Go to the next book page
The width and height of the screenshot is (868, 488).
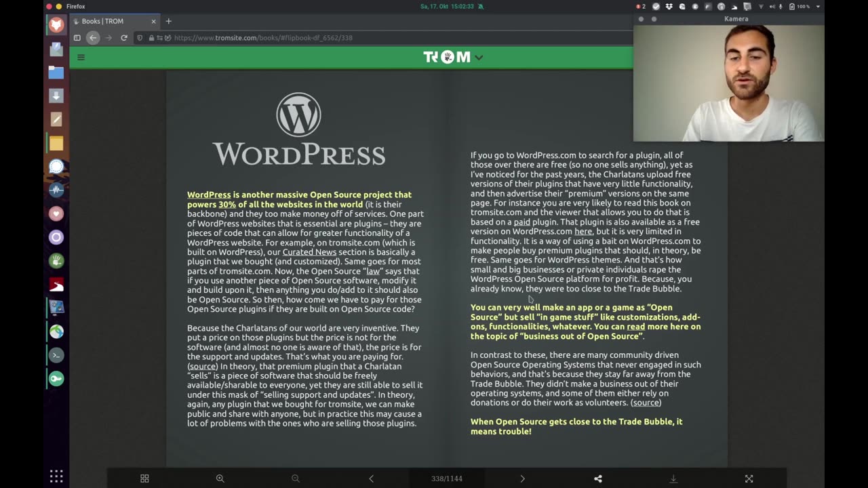522,479
